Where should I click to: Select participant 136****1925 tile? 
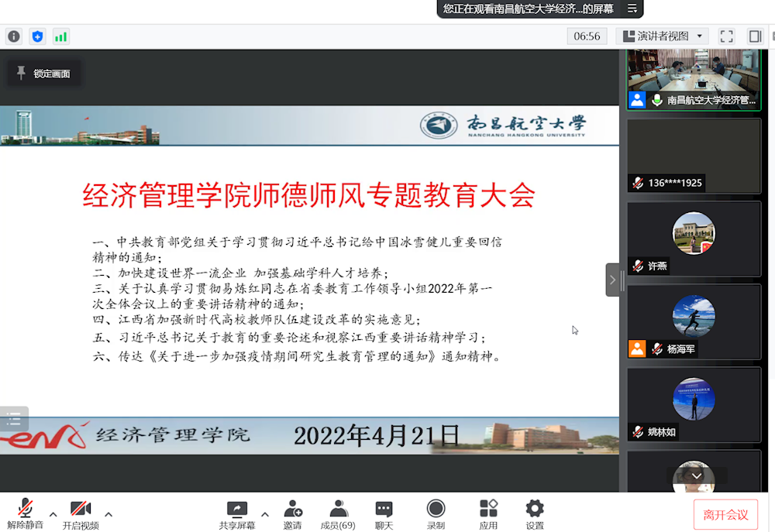(x=694, y=156)
